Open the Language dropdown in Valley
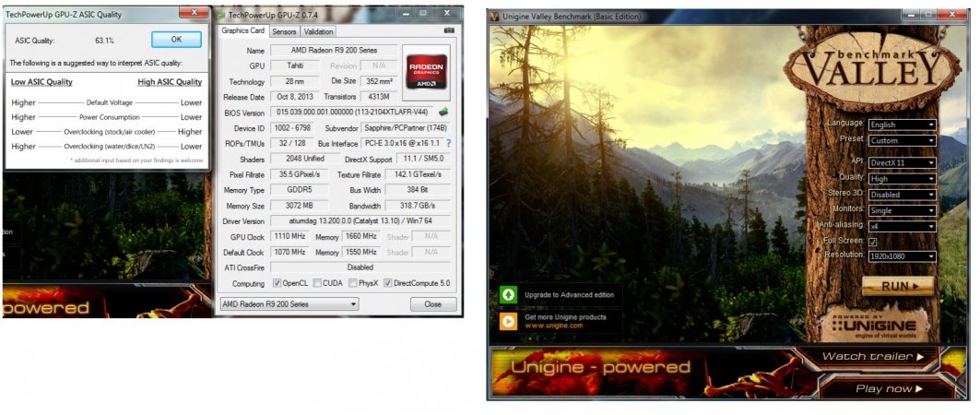980x415 pixels. point(902,125)
